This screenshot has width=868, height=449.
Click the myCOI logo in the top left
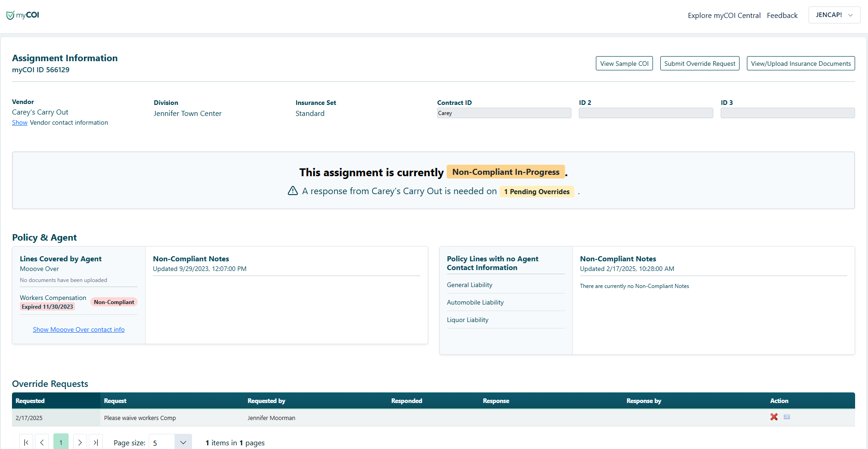click(x=22, y=15)
